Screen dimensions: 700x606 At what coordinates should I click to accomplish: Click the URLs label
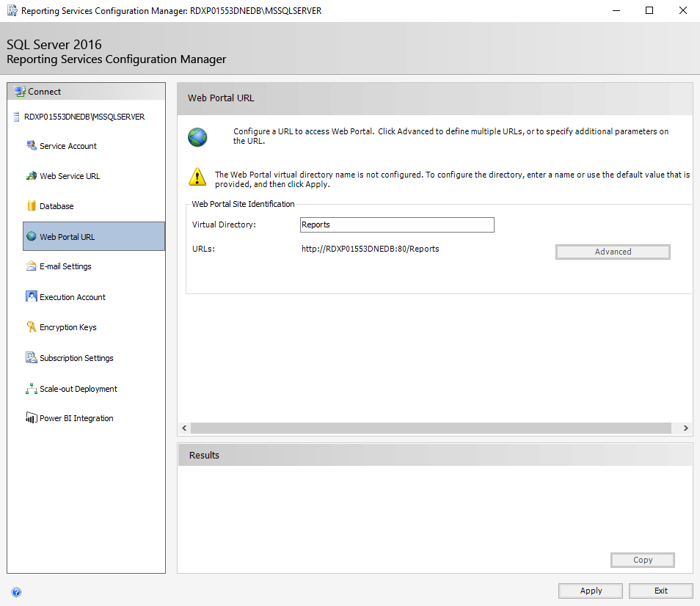[x=203, y=249]
